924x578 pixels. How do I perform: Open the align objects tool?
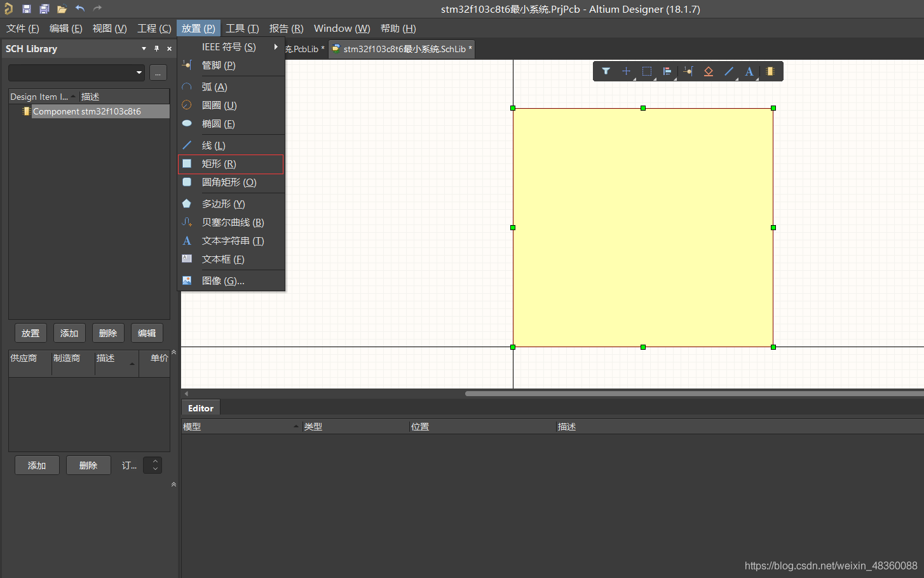click(667, 71)
